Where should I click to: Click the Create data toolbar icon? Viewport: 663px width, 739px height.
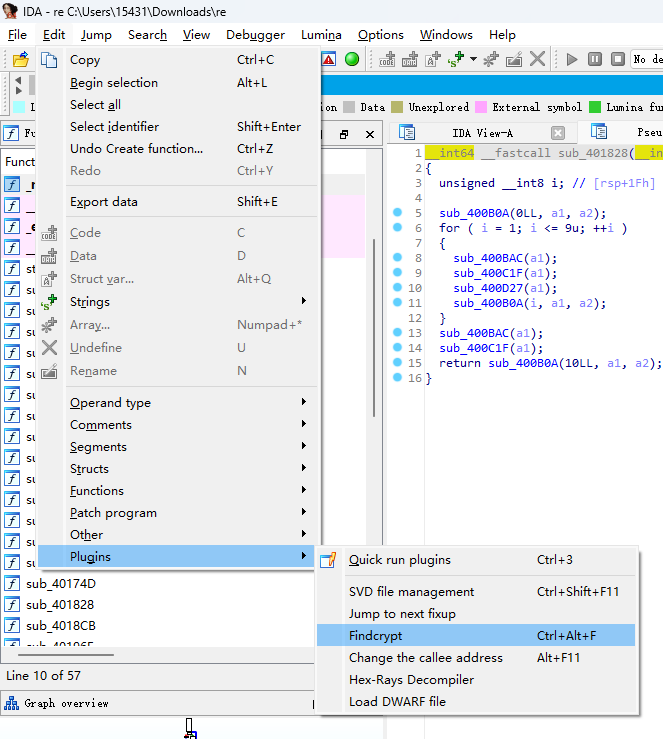coord(410,59)
